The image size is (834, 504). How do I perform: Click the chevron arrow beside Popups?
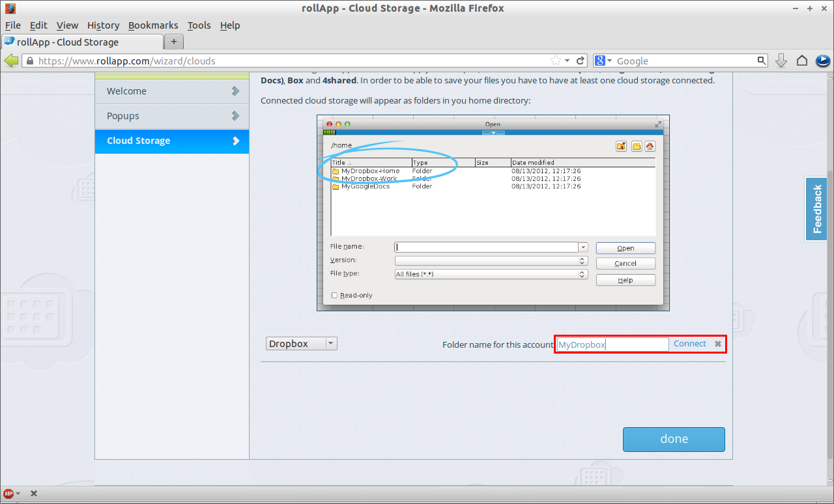[236, 116]
